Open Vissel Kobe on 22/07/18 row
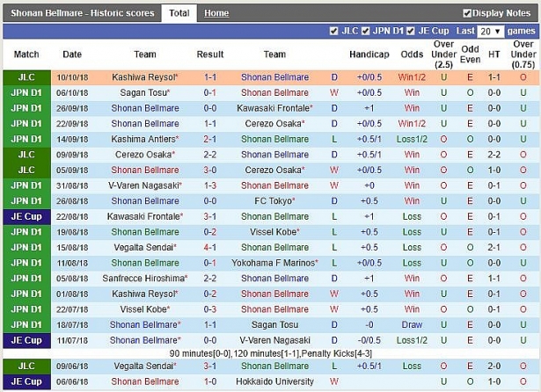The height and width of the screenshot is (392, 541). click(145, 309)
